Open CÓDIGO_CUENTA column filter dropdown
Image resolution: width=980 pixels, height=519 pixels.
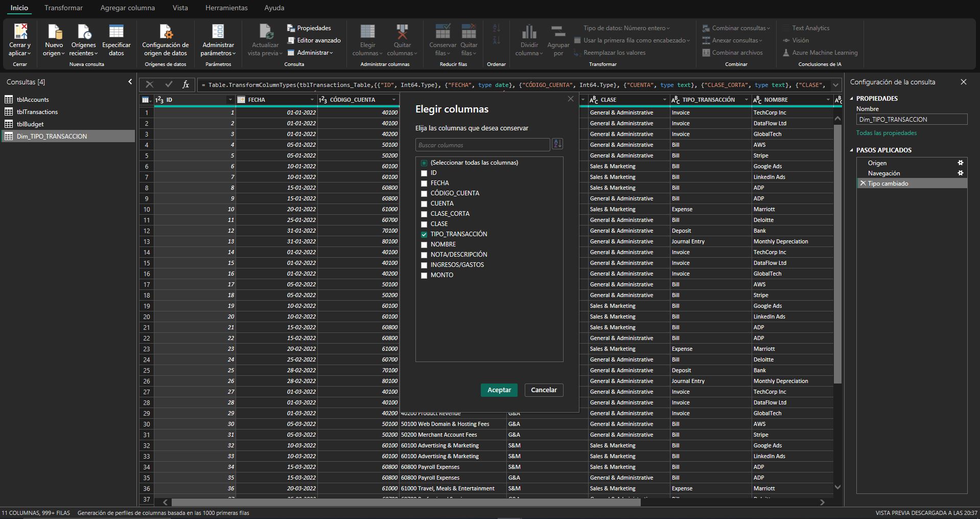pos(394,100)
